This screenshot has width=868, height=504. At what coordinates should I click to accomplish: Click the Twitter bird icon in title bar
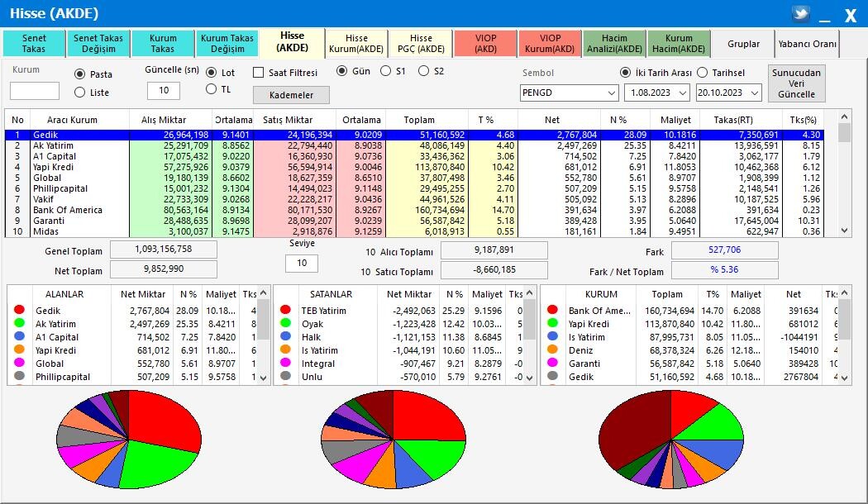[x=801, y=13]
